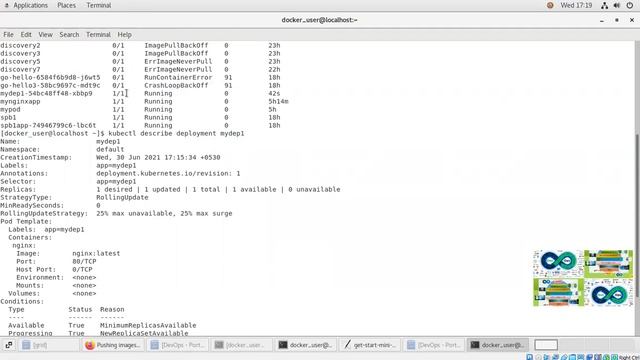Viewport: 640px width, 360px height.
Task: Click the orange notification icon in top panel
Action: coord(550,5)
